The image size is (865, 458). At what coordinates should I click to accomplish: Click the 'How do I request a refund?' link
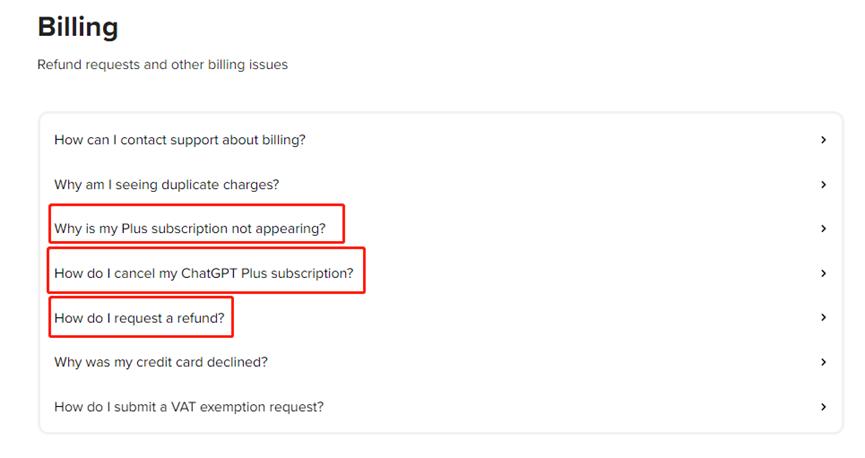pyautogui.click(x=139, y=318)
